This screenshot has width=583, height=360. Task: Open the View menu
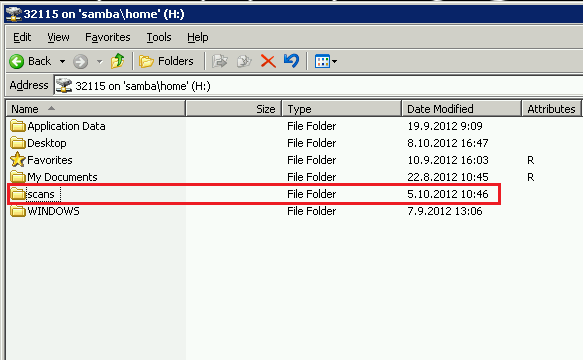pyautogui.click(x=58, y=37)
